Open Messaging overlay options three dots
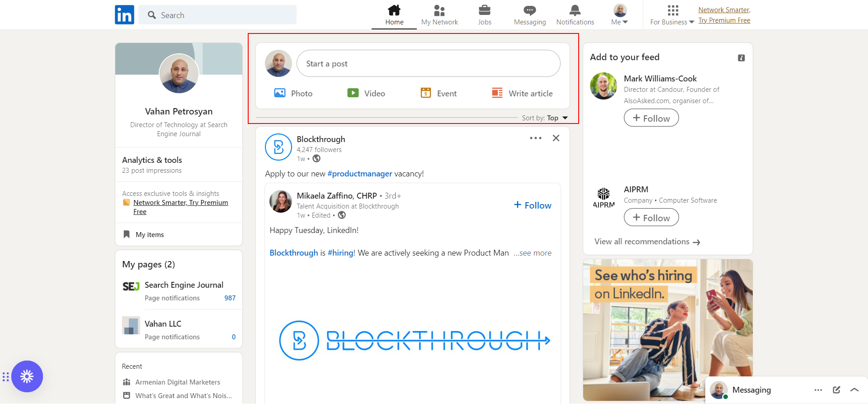This screenshot has height=404, width=868. [818, 390]
